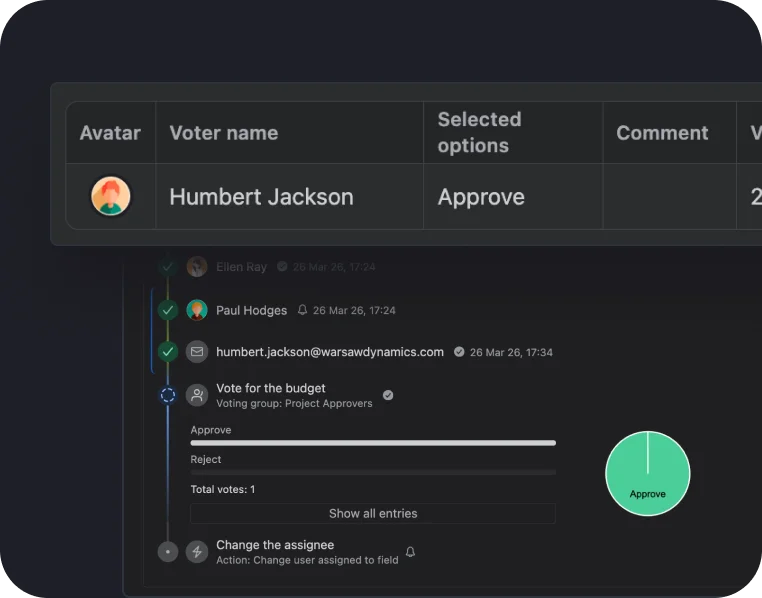Open the humbert.jackson@warsawdynamics.com entry

tap(329, 352)
